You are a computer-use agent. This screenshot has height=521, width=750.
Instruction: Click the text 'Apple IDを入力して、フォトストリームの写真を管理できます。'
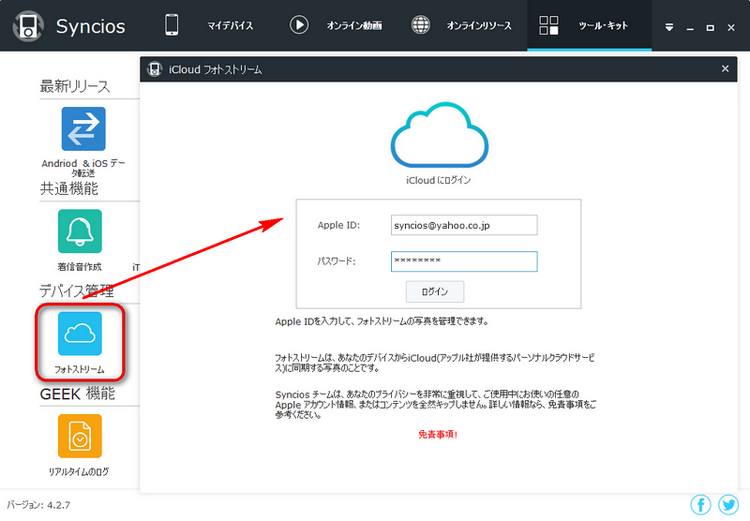(x=382, y=321)
